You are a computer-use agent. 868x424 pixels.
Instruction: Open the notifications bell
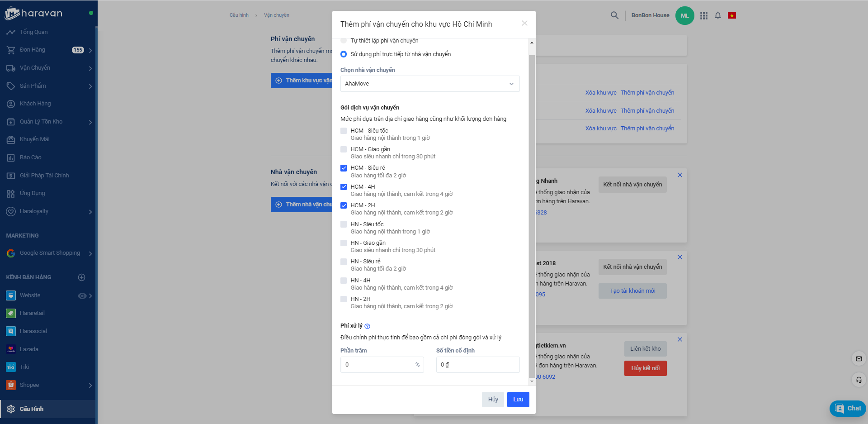717,15
